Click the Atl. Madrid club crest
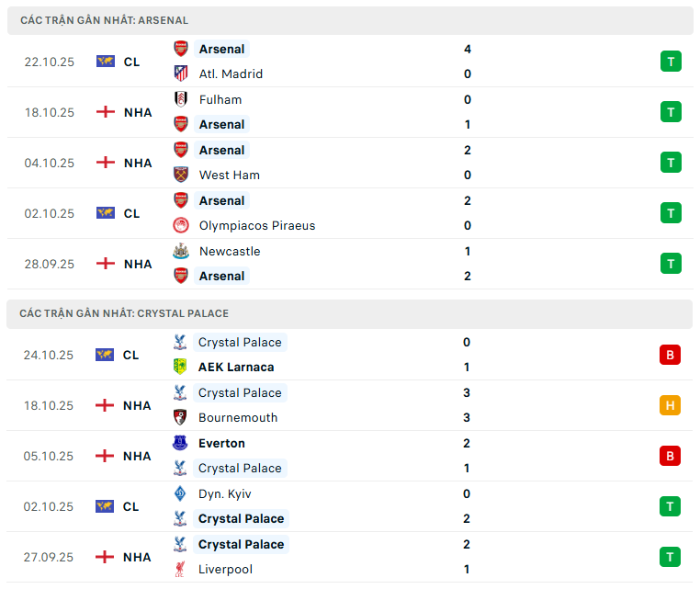The height and width of the screenshot is (589, 700). coord(181,74)
